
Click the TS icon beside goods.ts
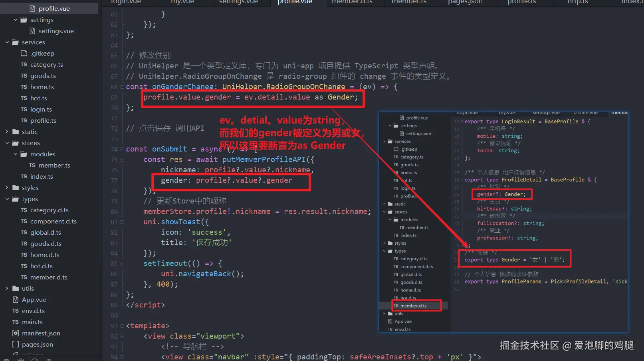pyautogui.click(x=24, y=76)
